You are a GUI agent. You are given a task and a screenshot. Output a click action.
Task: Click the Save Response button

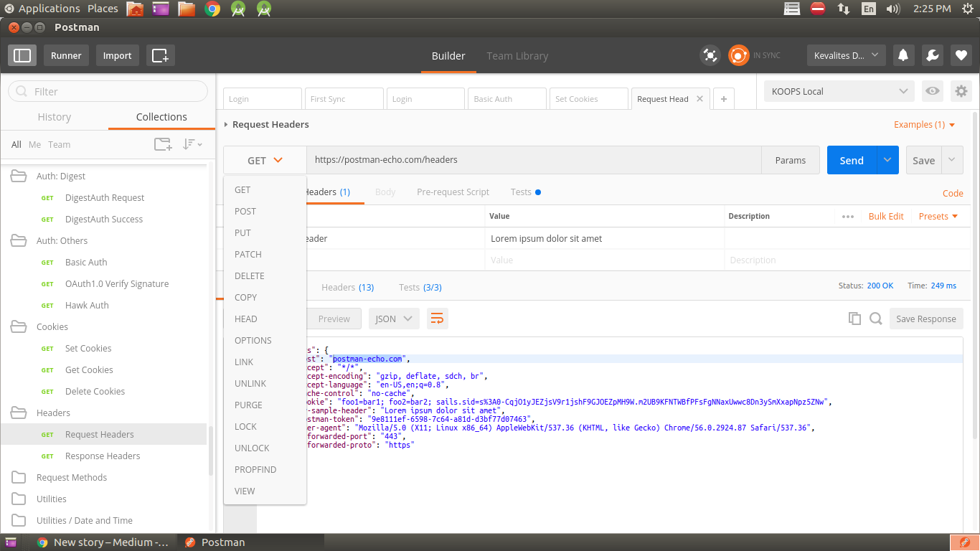click(925, 319)
